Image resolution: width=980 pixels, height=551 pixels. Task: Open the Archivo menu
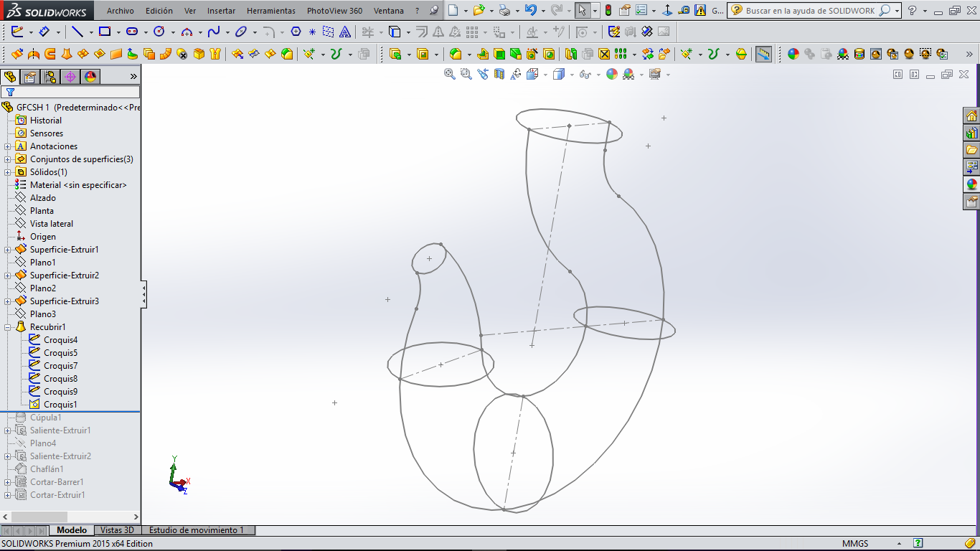click(120, 11)
